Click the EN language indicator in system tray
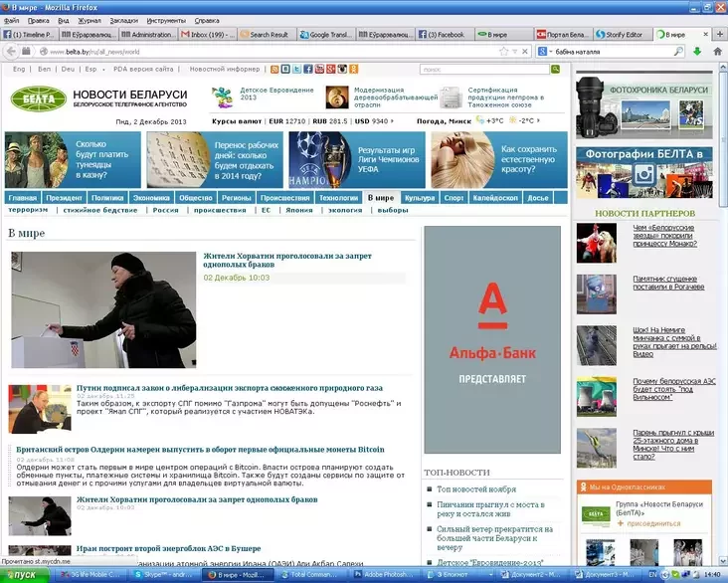This screenshot has height=583, width=728. 652,575
